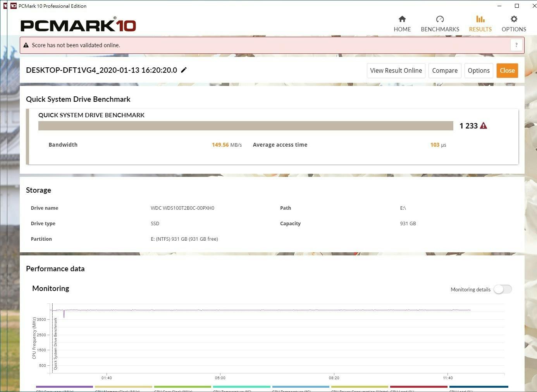The width and height of the screenshot is (537, 392).
Task: Click the result name DESKTOP-DFT1VG4_2020-01-13
Action: (102, 70)
